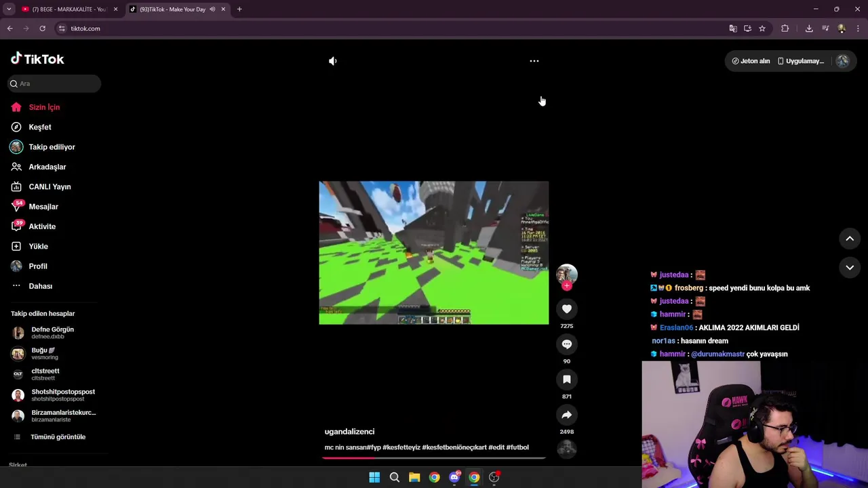Click #fyp hashtag in caption
Screen dimensions: 868x488
374,447
